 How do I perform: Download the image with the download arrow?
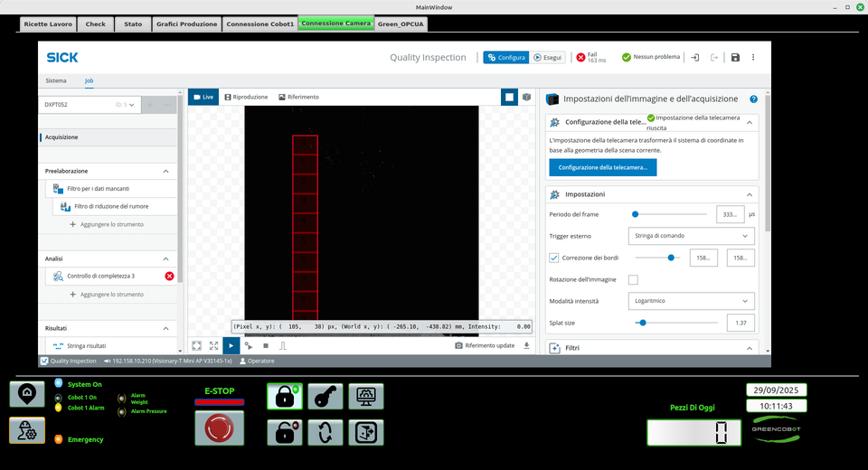pos(526,345)
